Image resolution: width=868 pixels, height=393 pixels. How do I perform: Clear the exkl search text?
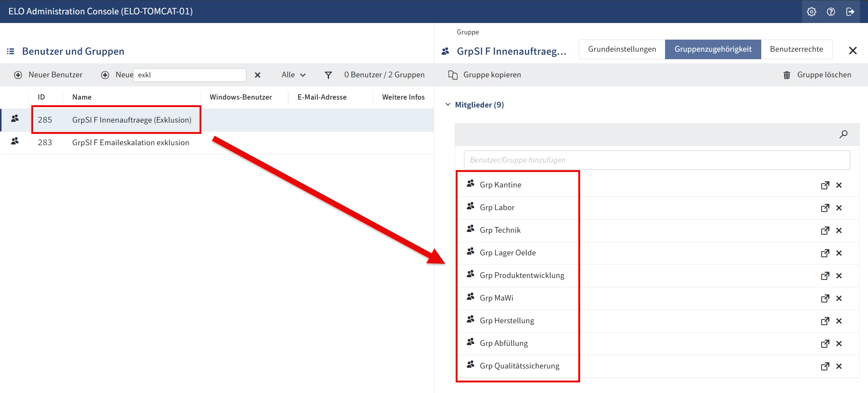258,75
